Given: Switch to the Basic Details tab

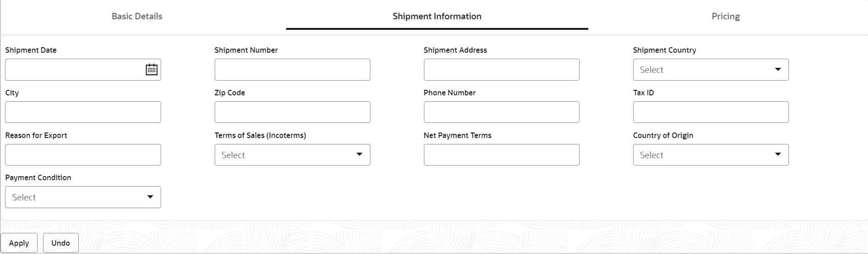Looking at the screenshot, I should [x=137, y=17].
